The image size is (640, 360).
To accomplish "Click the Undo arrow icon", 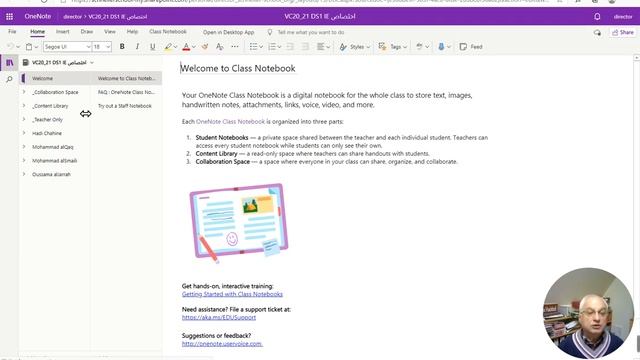I will (x=11, y=47).
